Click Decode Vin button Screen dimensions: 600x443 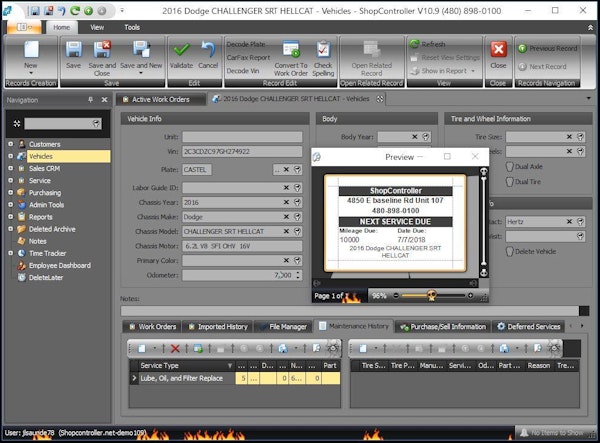(x=243, y=71)
